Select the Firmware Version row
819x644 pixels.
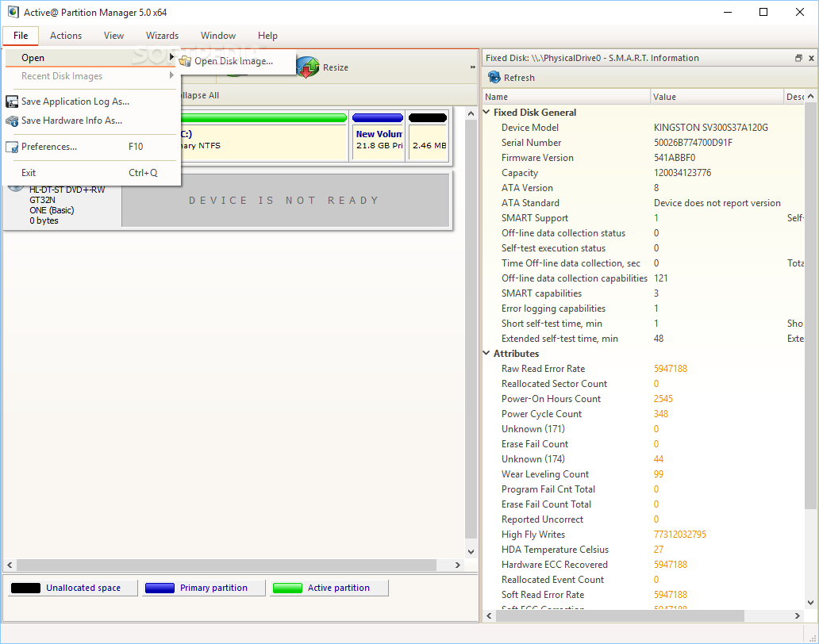pyautogui.click(x=644, y=158)
